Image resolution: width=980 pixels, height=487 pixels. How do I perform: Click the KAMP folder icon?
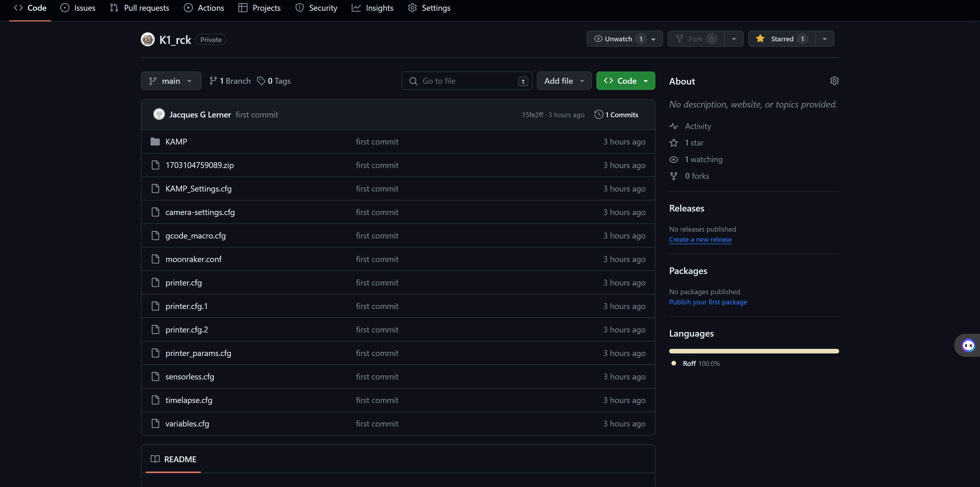point(155,142)
